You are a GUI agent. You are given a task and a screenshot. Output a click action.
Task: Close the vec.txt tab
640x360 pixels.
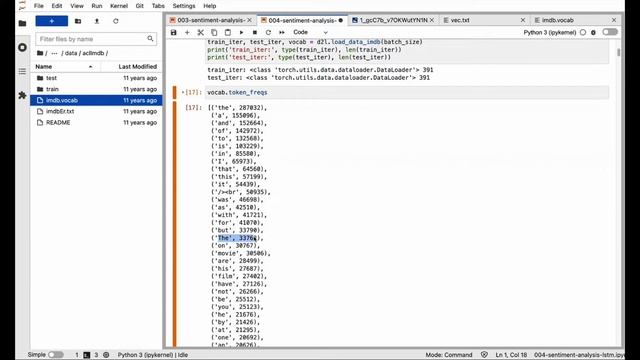[523, 20]
